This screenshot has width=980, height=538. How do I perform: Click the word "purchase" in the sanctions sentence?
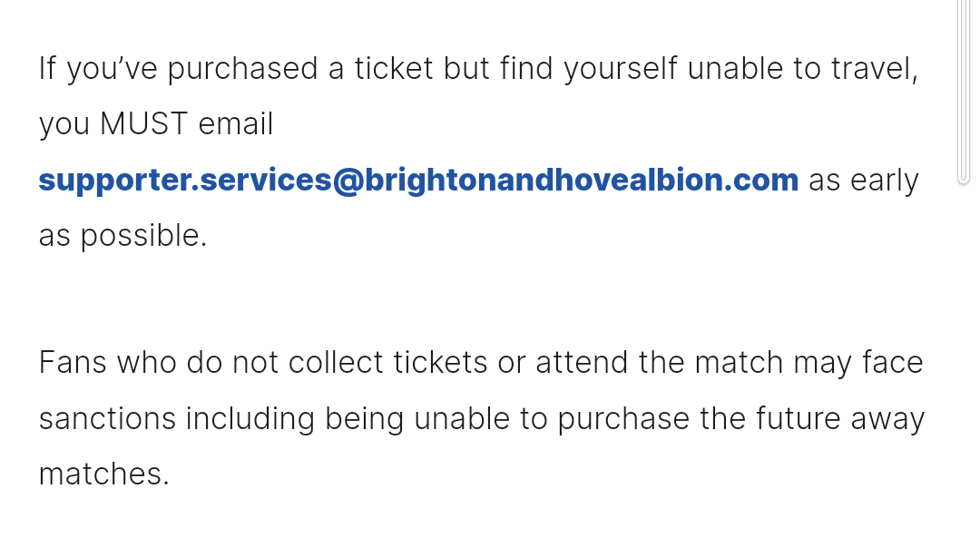pos(623,418)
